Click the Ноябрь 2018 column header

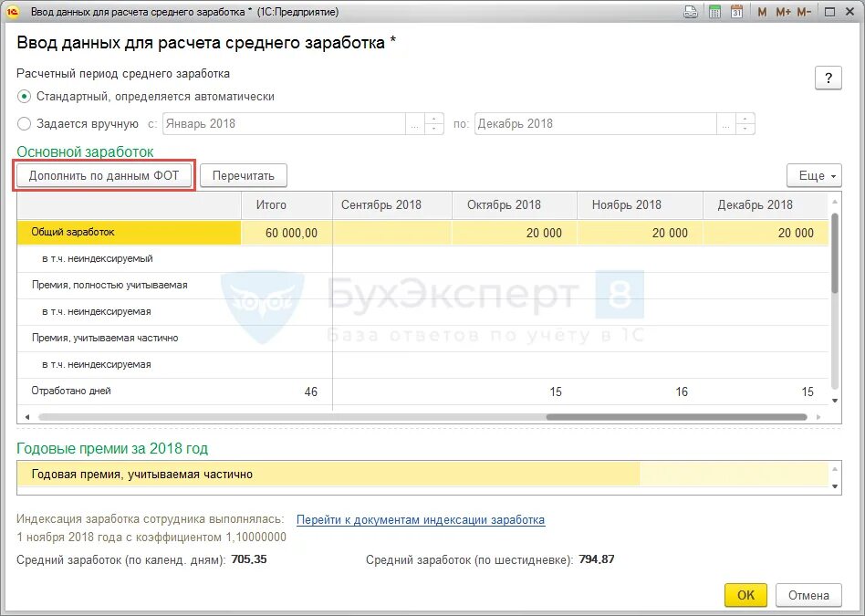click(x=640, y=204)
